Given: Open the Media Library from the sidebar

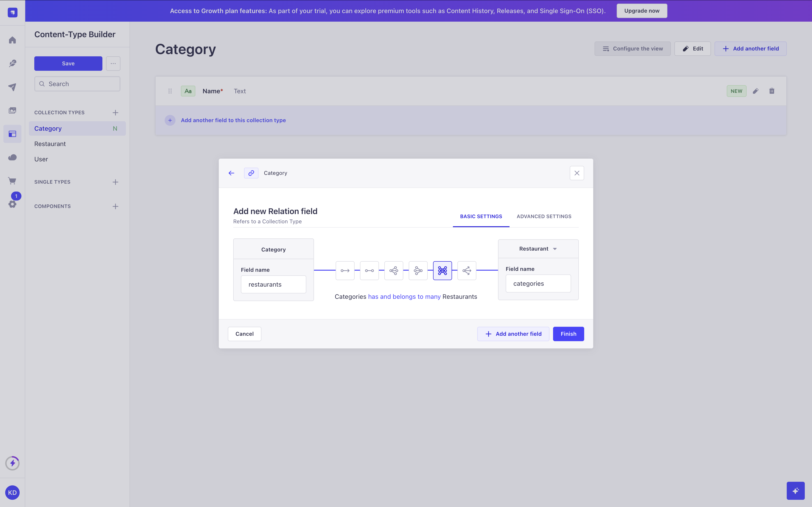Looking at the screenshot, I should coord(12,110).
